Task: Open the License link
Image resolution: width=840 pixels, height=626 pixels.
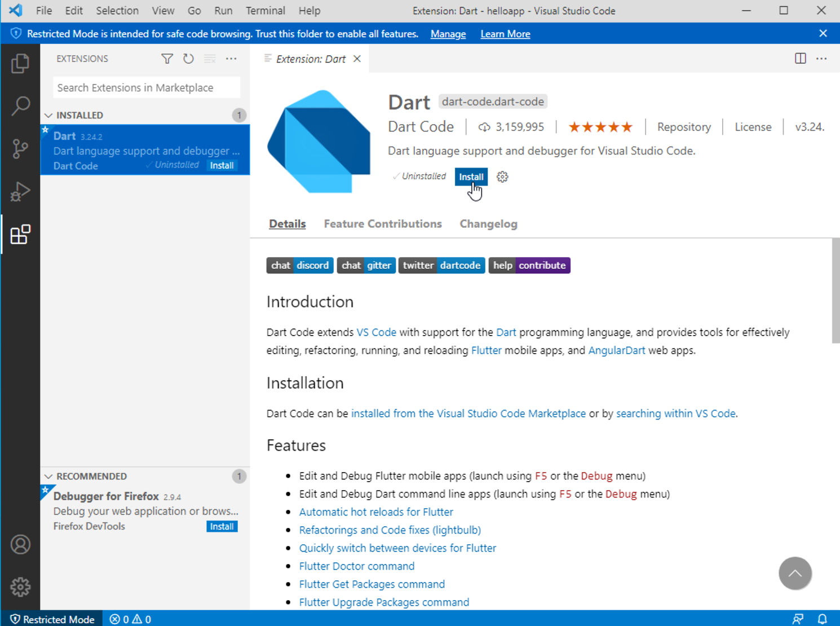Action: coord(753,127)
